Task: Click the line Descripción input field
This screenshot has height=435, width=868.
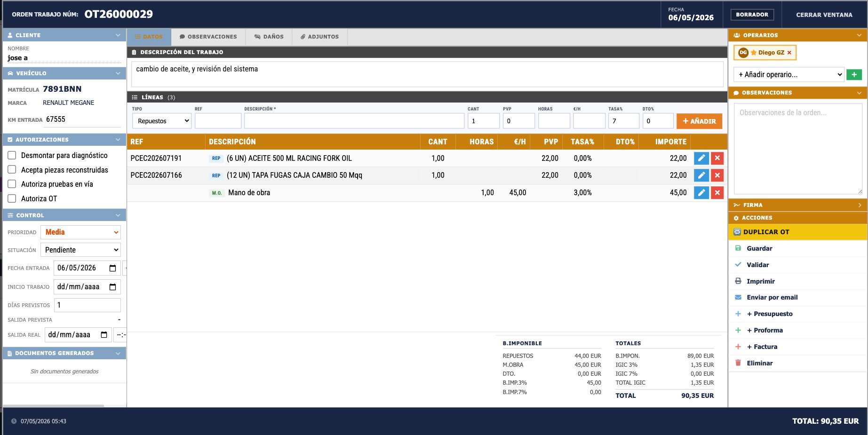Action: pyautogui.click(x=354, y=121)
